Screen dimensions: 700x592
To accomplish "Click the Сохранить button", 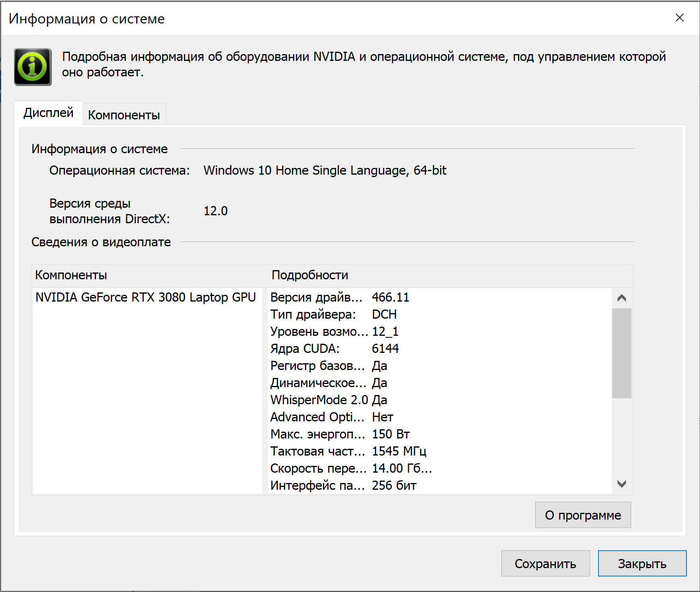I will [546, 563].
